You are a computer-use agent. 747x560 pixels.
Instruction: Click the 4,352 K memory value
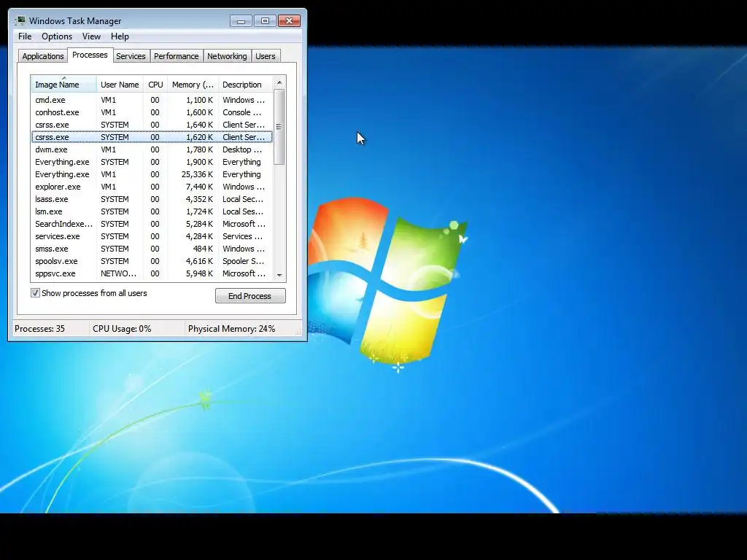click(199, 199)
